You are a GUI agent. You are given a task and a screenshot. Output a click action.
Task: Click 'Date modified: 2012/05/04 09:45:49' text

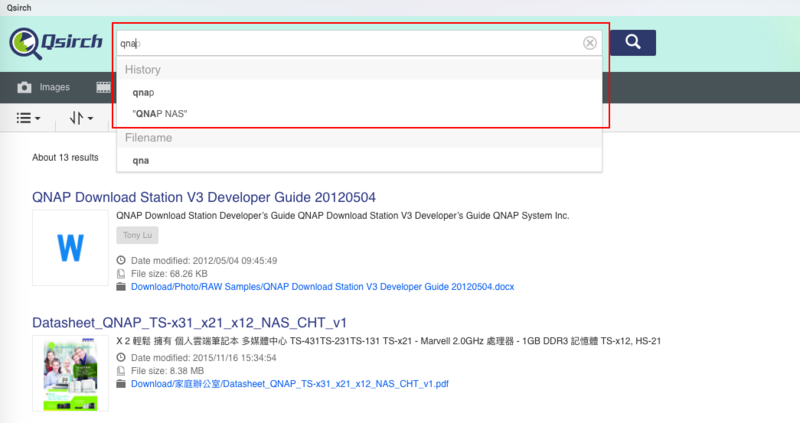click(204, 261)
